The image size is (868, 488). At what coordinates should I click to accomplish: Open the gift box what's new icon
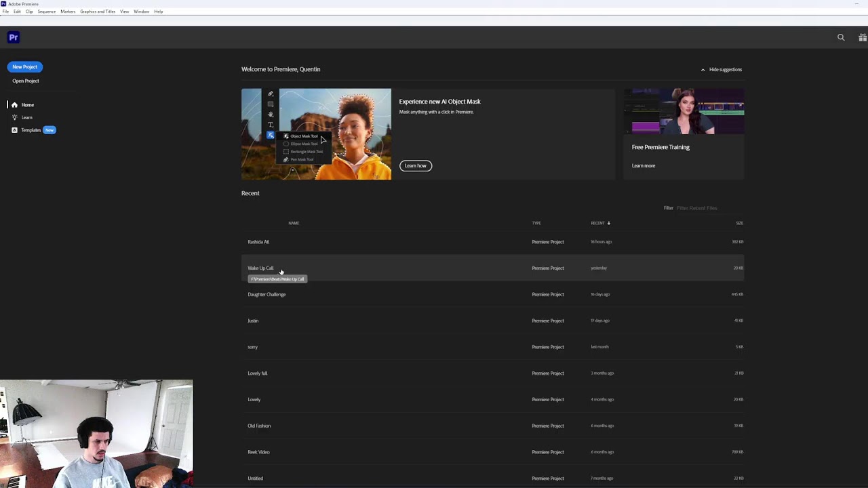point(863,37)
